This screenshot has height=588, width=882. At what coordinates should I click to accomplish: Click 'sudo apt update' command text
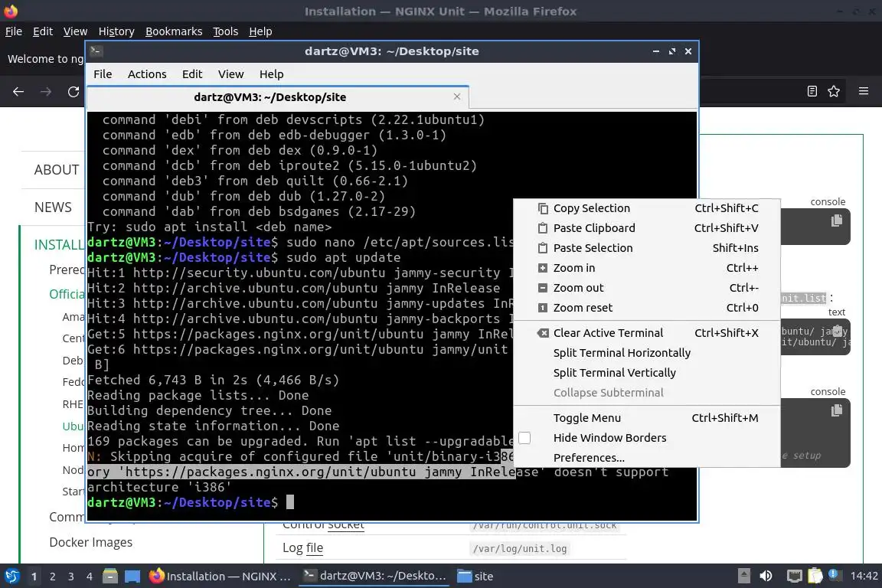[343, 258]
